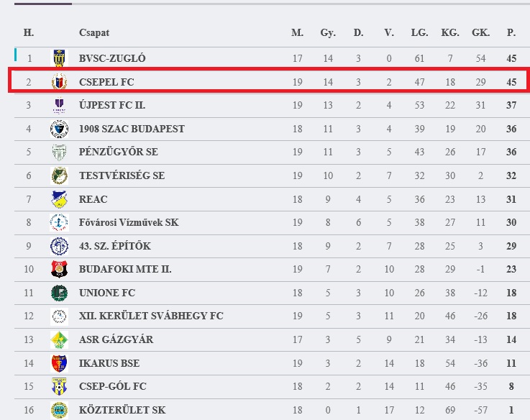Click the 43. SZ. Építők team name

(115, 246)
